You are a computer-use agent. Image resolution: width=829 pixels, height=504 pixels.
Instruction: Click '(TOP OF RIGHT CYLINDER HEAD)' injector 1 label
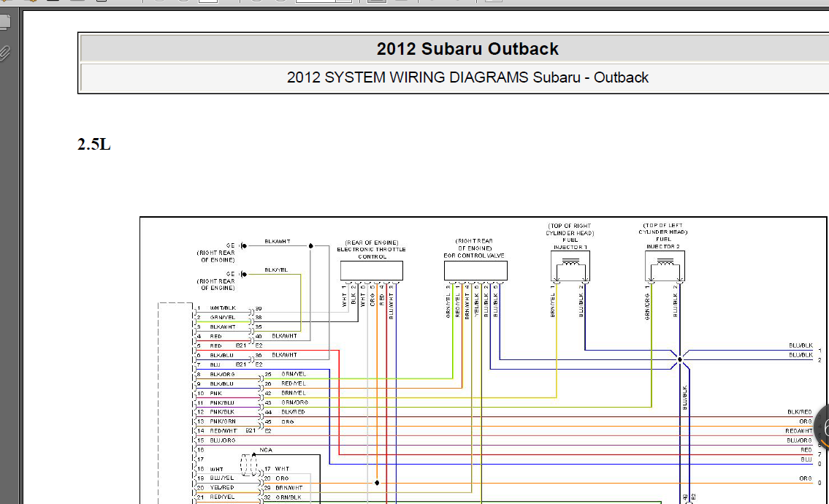point(570,229)
